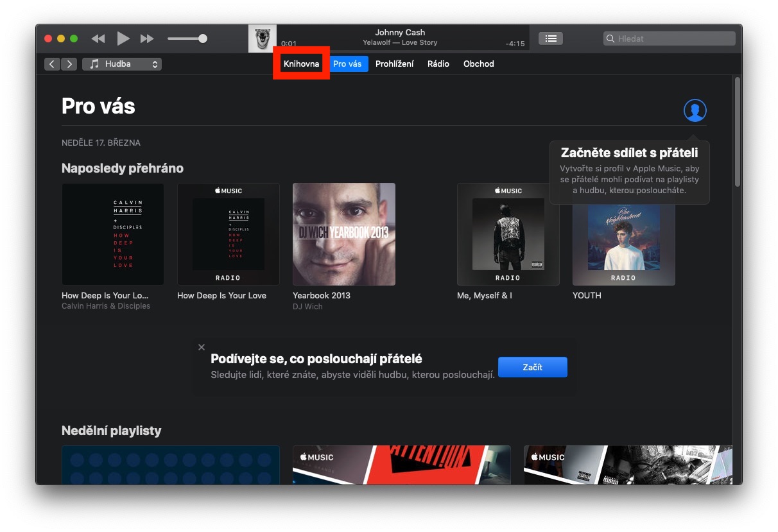Select the Pro vás tab
Screen dimensions: 778x532
coord(347,64)
